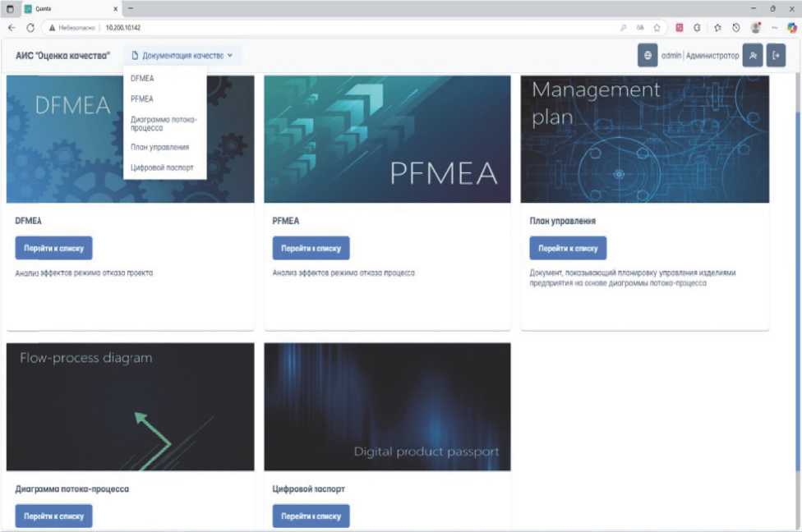Image resolution: width=802 pixels, height=532 pixels.
Task: Click the PFMEA card title text
Action: tap(286, 221)
